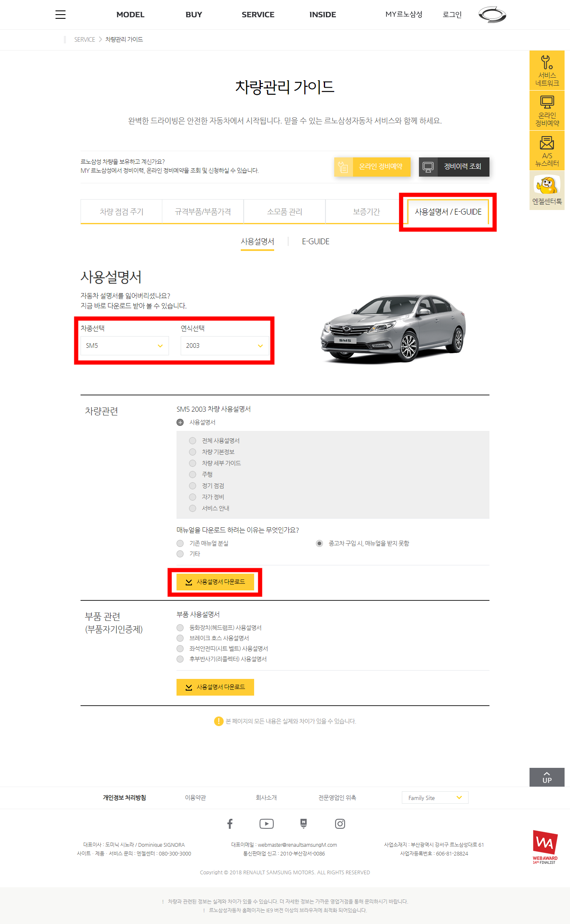570x924 pixels.
Task: Choose 기존 매뉴얼 분실 reason
Action: (180, 543)
